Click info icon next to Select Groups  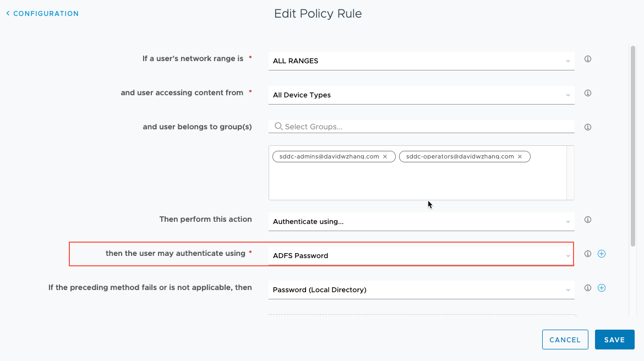tap(588, 127)
